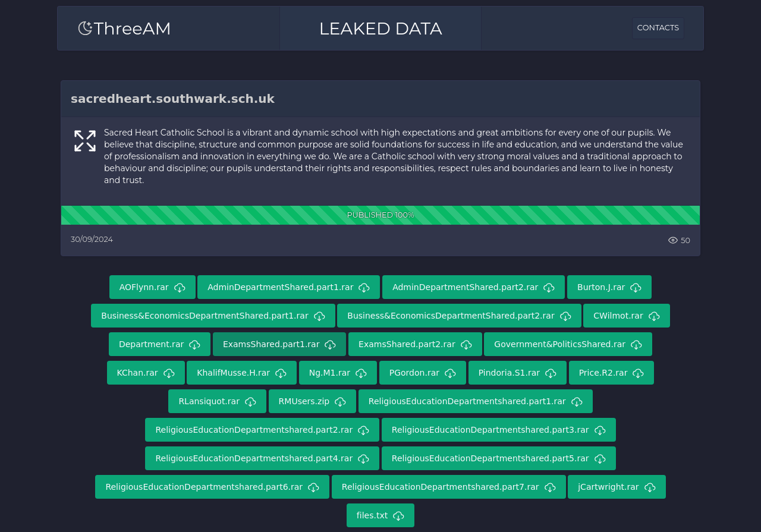761x532 pixels.
Task: Click cloud icon on Department.rar
Action: (x=194, y=345)
